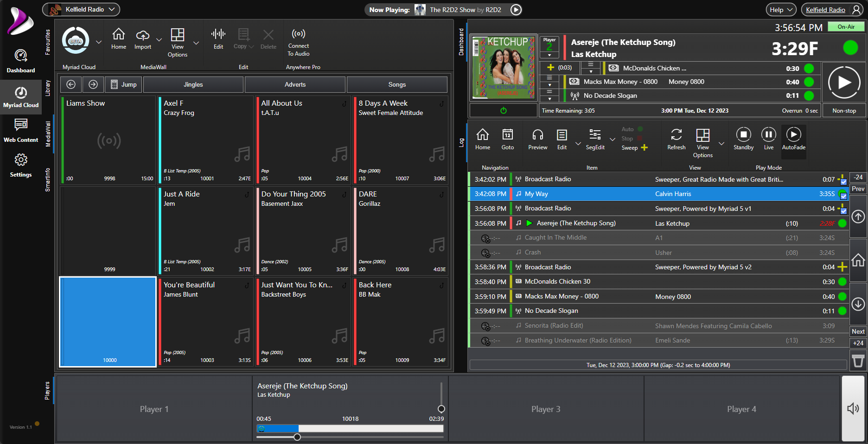This screenshot has width=868, height=444.
Task: Open the Kelfield Radio station dropdown
Action: [81, 9]
